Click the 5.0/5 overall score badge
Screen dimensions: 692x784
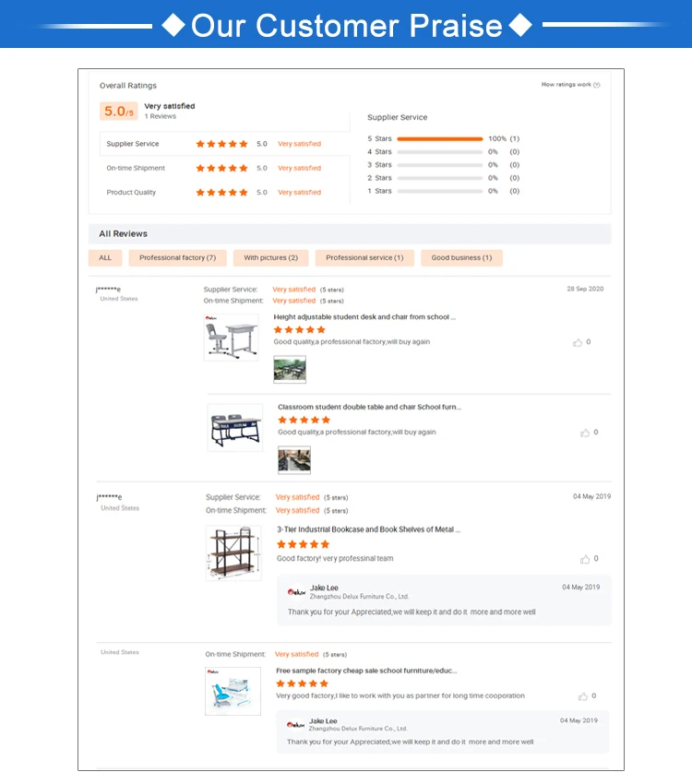click(x=118, y=111)
